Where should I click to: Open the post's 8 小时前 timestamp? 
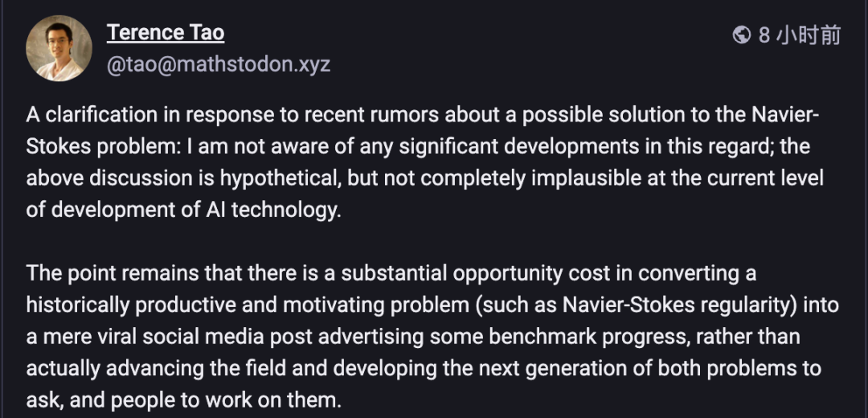pyautogui.click(x=800, y=35)
